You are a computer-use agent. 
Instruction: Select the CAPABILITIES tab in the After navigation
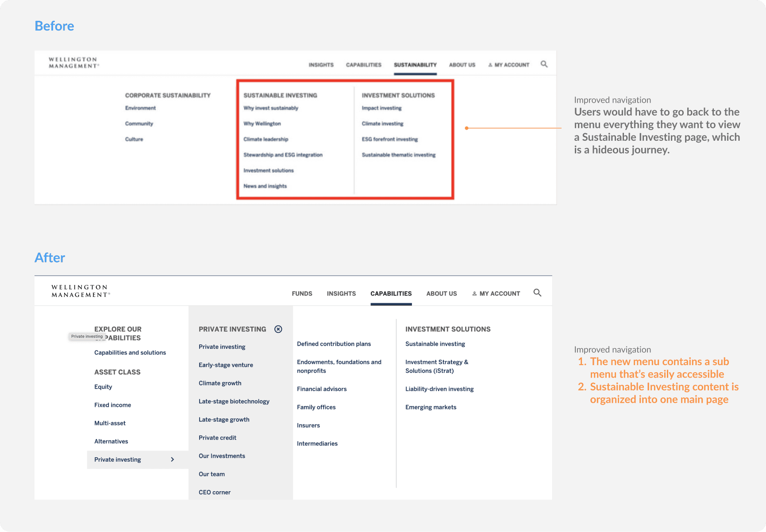pos(391,293)
